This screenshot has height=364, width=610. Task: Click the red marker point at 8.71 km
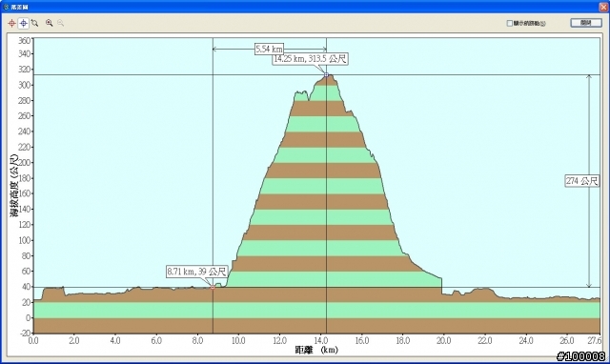coord(213,288)
